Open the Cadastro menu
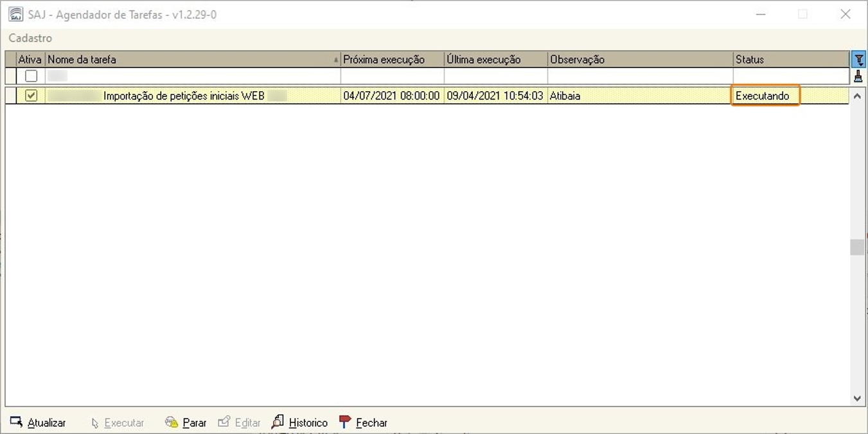 30,38
